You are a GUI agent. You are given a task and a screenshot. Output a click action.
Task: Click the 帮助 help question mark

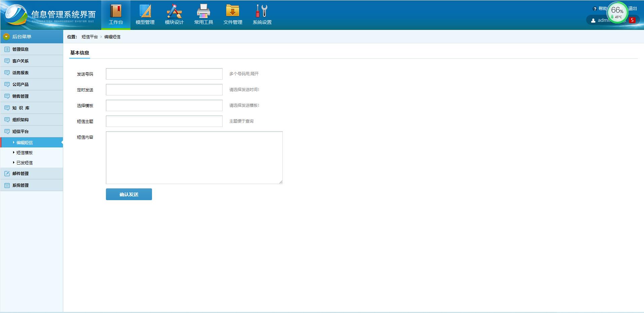point(595,9)
